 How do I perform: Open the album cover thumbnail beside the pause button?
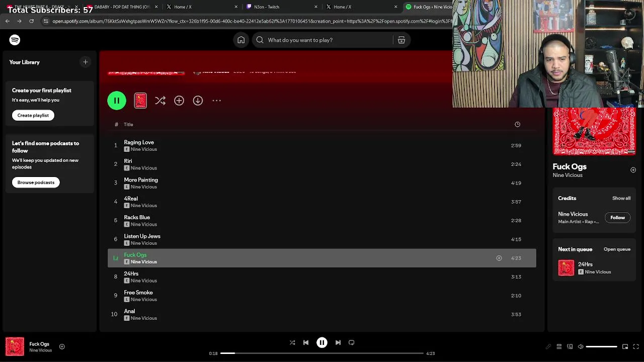[x=140, y=101]
